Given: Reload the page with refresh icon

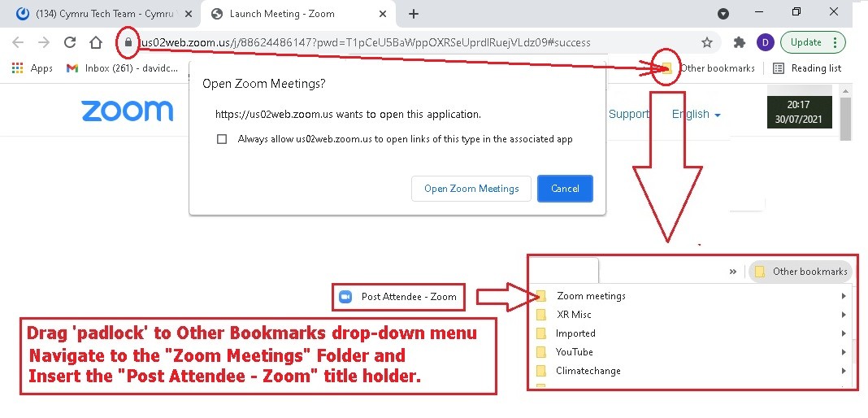Looking at the screenshot, I should [70, 42].
